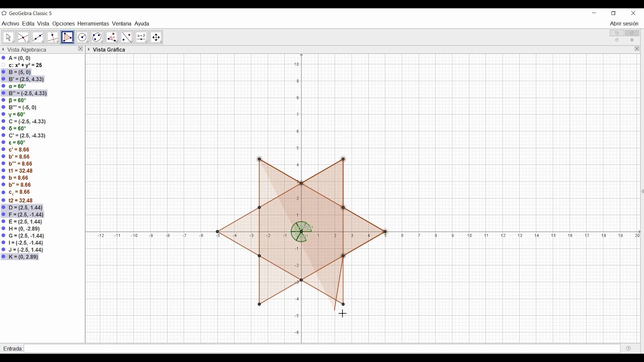Select the Circle with center tool
The width and height of the screenshot is (644, 362).
(83, 37)
